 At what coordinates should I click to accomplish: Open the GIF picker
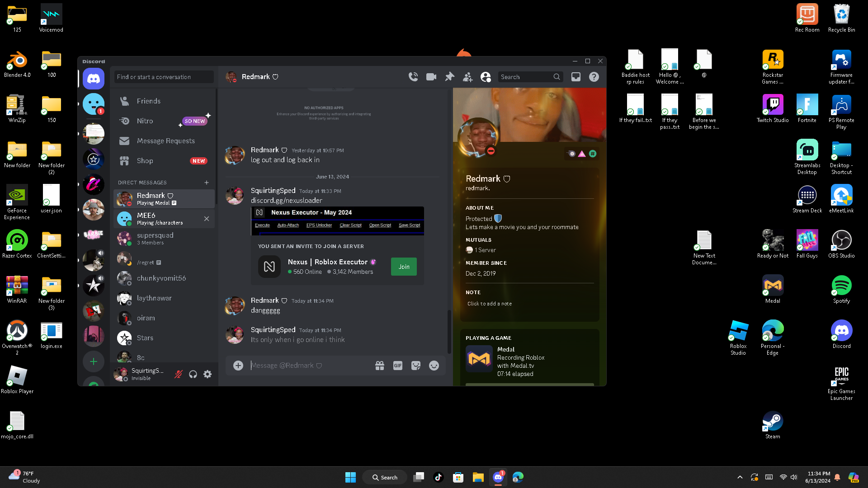point(398,366)
